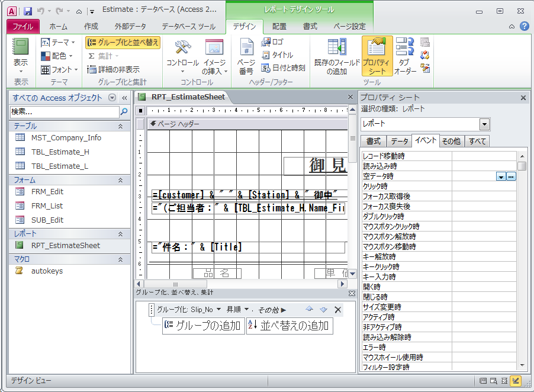Insert a ロゴ logo
Viewport: 534px width, 392px height.
pos(272,42)
